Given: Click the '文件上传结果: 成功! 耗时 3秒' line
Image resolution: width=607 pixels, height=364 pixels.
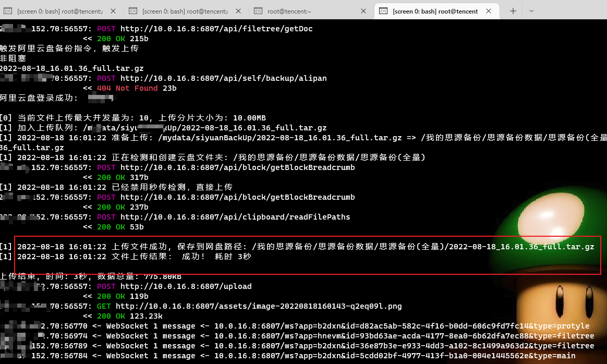Looking at the screenshot, I should (x=126, y=257).
